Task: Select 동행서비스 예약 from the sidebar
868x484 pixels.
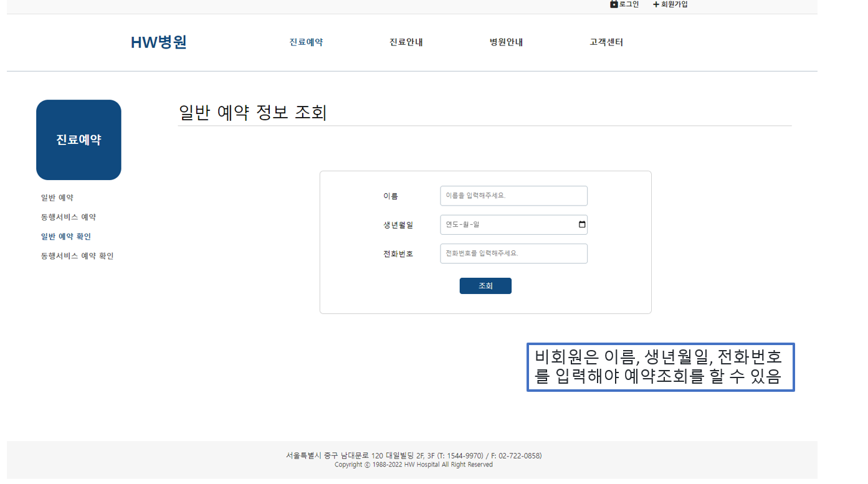Action: point(67,217)
